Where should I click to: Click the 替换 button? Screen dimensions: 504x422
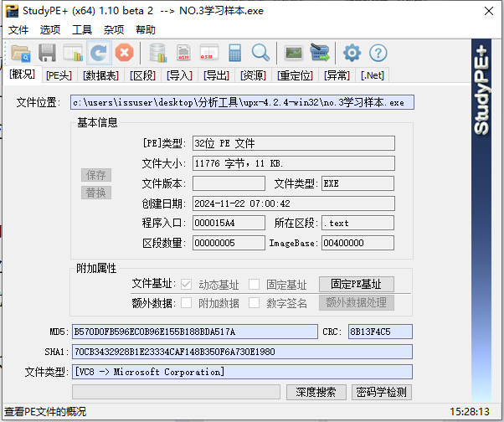point(96,193)
